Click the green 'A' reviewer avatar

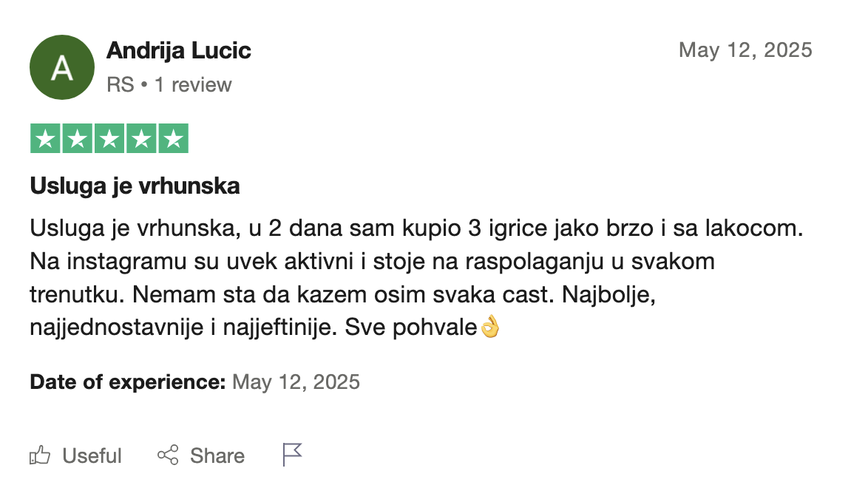pyautogui.click(x=62, y=67)
